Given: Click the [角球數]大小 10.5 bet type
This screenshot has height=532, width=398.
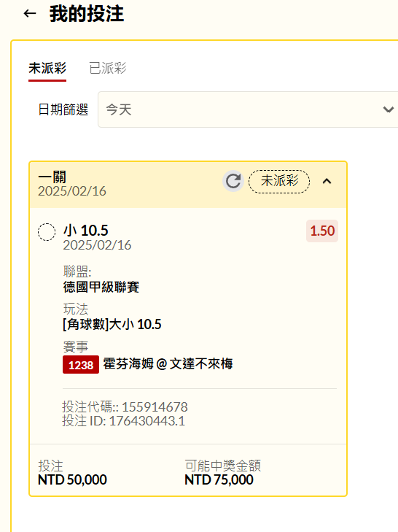Looking at the screenshot, I should [x=112, y=324].
